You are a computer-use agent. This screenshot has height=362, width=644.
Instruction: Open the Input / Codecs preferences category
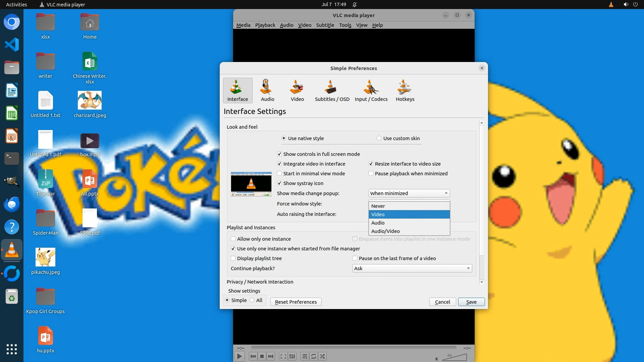[371, 90]
